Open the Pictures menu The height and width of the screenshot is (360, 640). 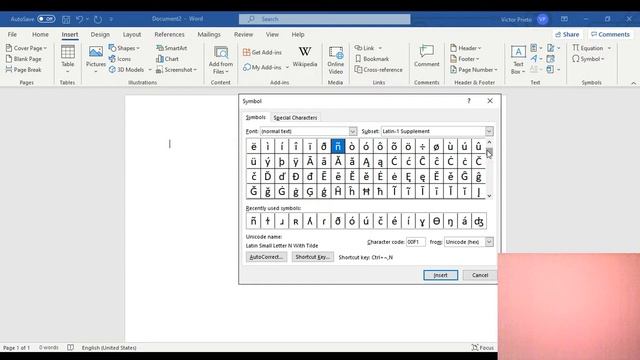[96, 59]
